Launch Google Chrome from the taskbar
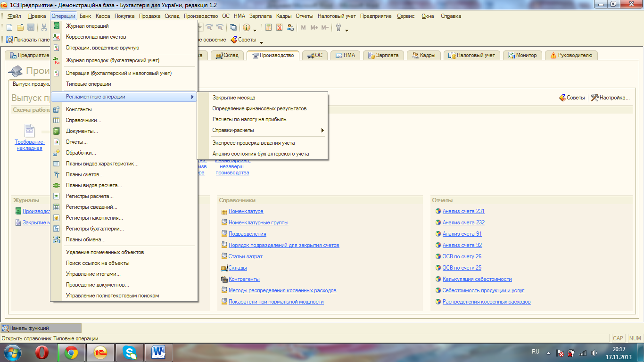 (x=71, y=352)
